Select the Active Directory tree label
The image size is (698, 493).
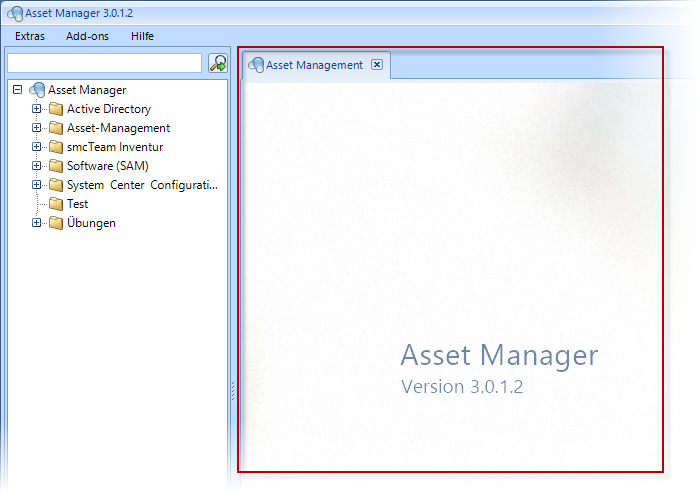point(109,109)
